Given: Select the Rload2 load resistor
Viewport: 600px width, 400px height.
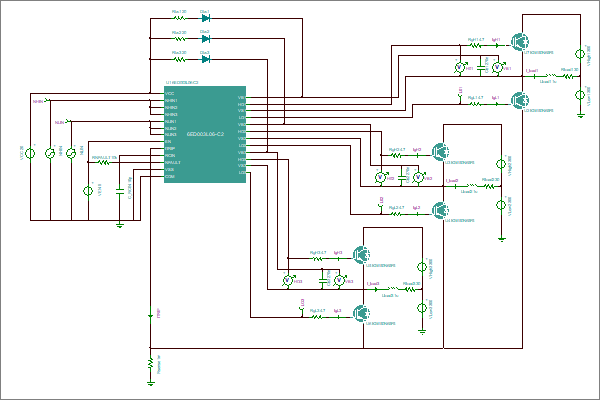Looking at the screenshot, I should [489, 186].
